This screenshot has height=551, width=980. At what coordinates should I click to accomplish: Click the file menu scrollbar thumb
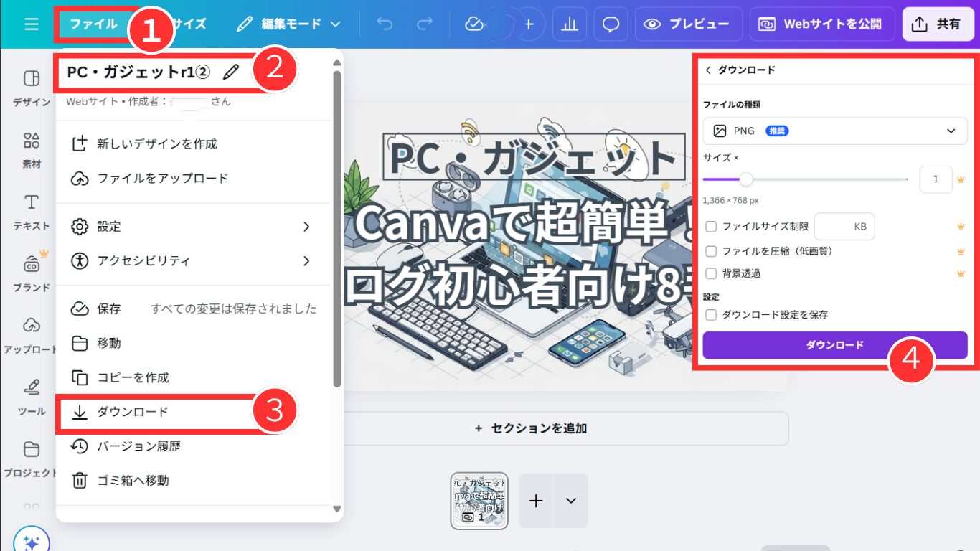click(337, 228)
